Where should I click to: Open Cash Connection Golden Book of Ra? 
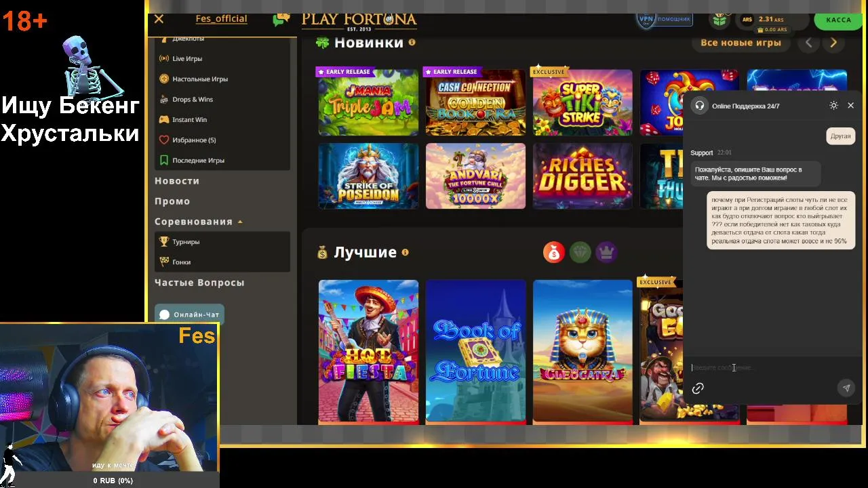click(x=475, y=102)
